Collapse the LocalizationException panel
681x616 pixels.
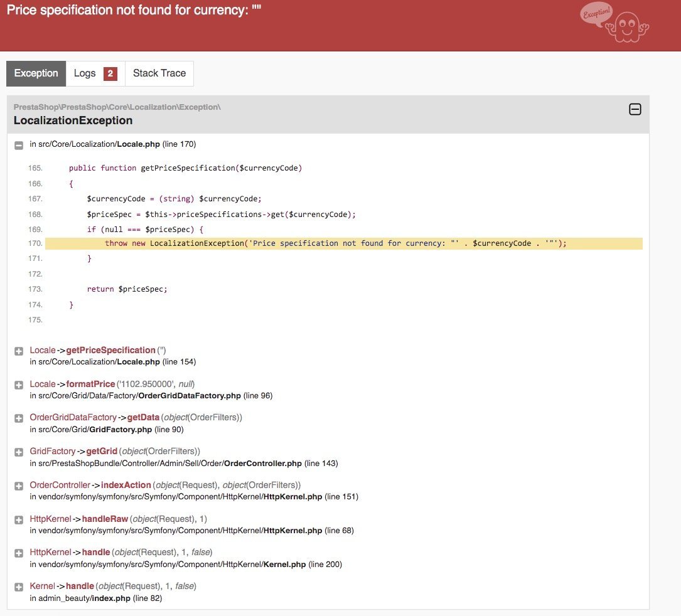635,109
